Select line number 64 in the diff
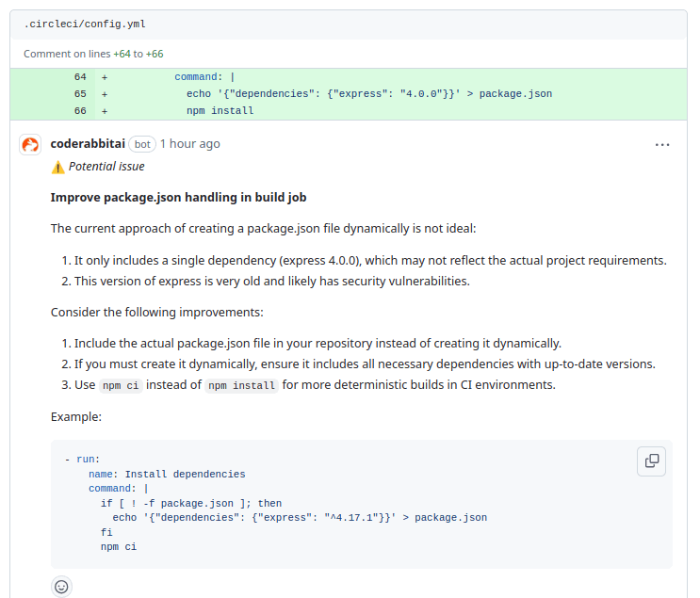The width and height of the screenshot is (700, 598). 80,77
